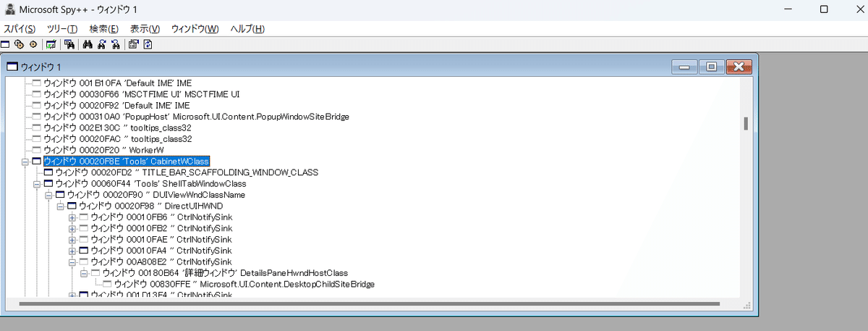868x331 pixels.
Task: Open the 表示(V) menu
Action: click(x=145, y=29)
